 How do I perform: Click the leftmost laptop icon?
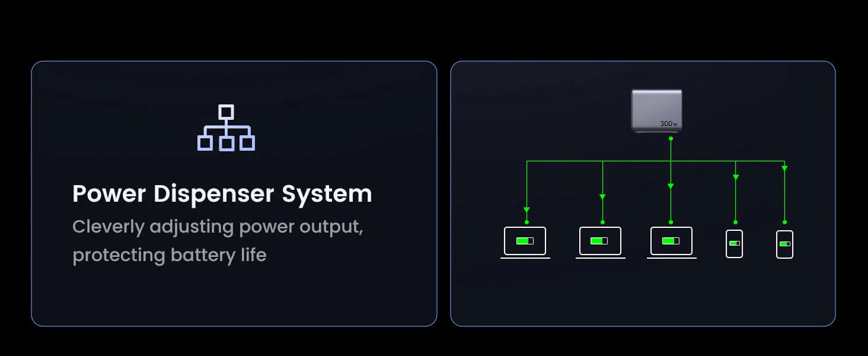point(525,243)
